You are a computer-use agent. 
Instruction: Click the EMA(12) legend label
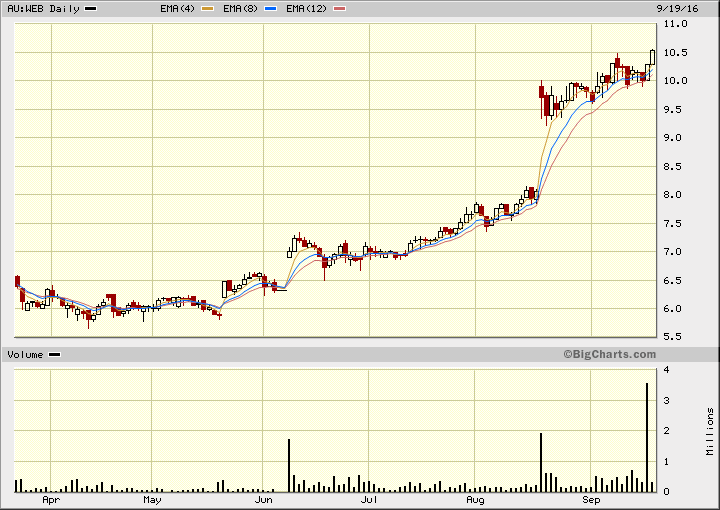coord(306,9)
